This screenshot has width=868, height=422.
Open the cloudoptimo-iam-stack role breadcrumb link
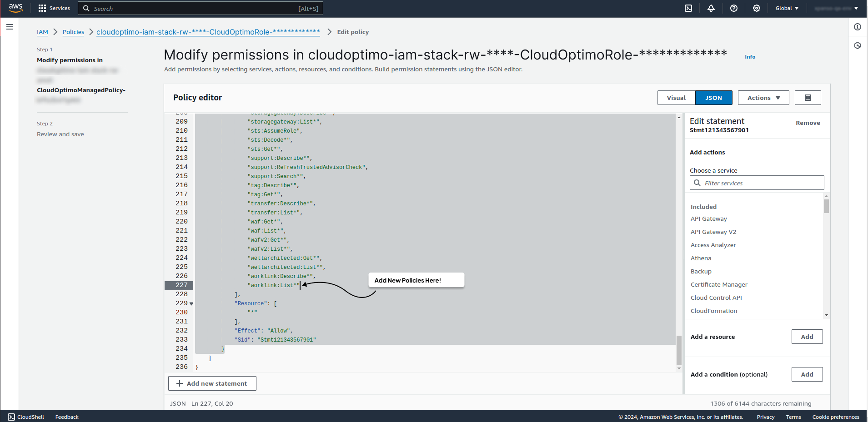208,32
